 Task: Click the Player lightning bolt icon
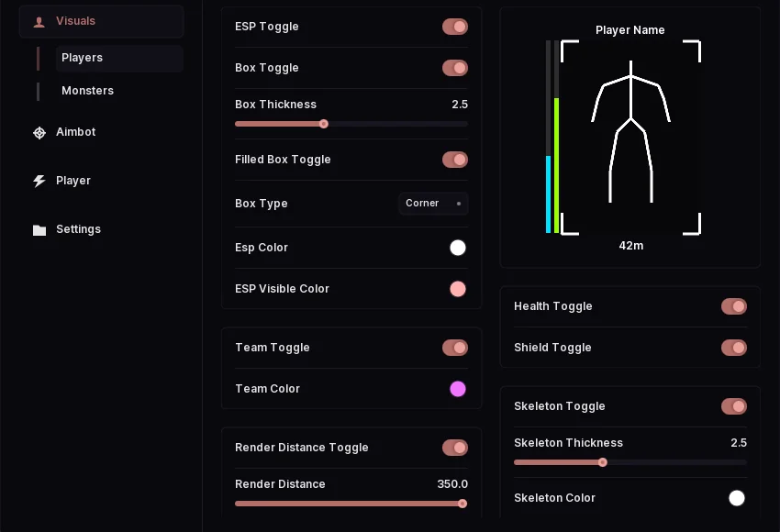tap(39, 181)
